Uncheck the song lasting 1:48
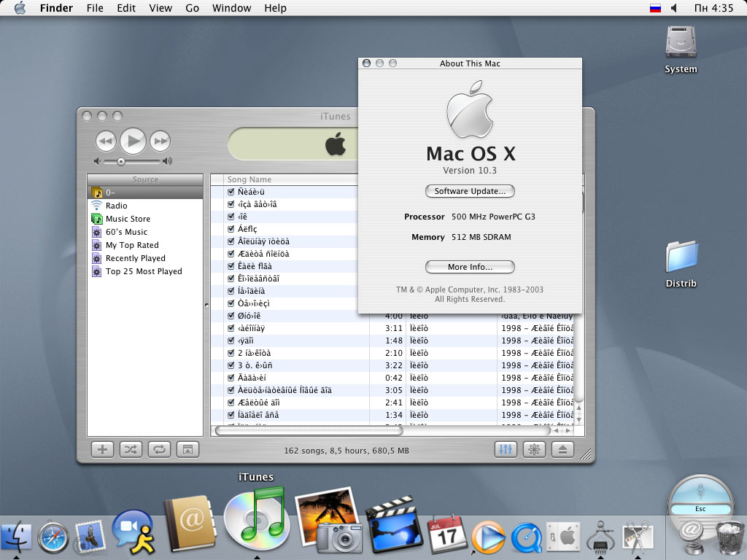 [231, 341]
